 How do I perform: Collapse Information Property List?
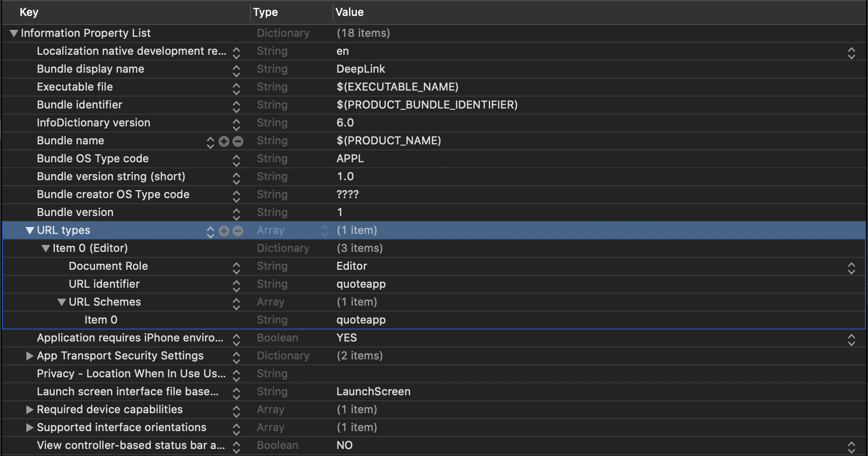point(14,33)
